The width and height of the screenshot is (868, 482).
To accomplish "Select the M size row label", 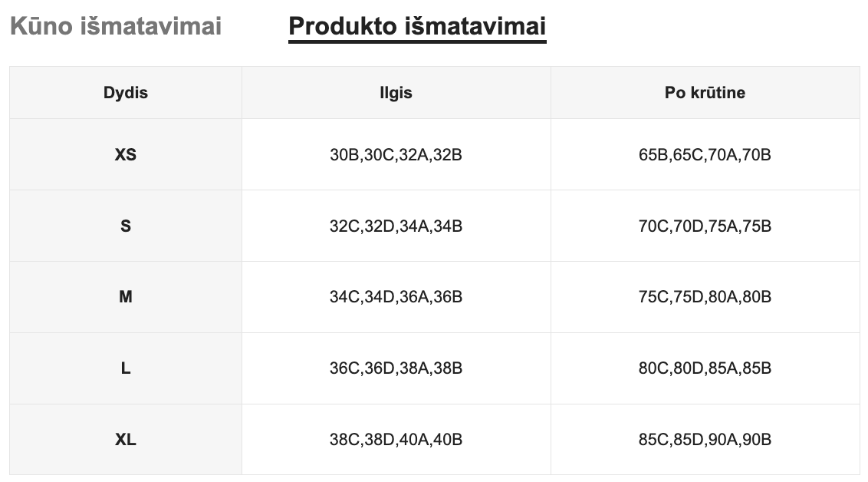I will click(x=126, y=297).
